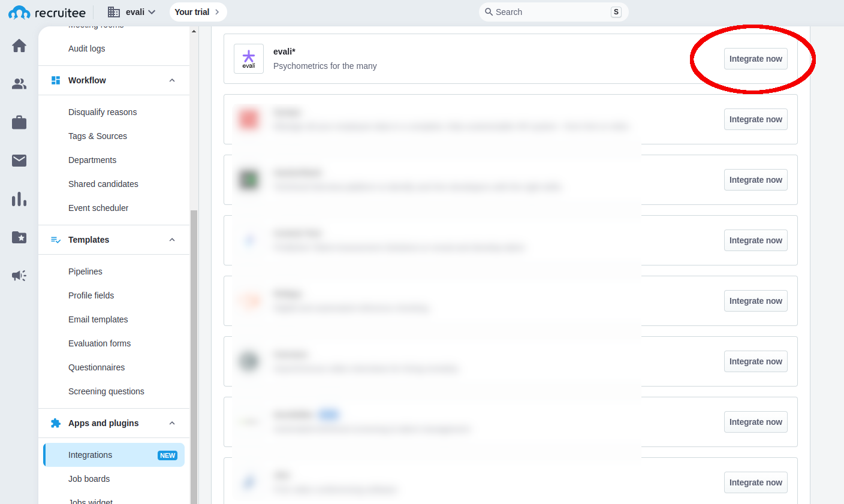Click the Recruitee logo
The image size is (844, 504).
coord(47,12)
